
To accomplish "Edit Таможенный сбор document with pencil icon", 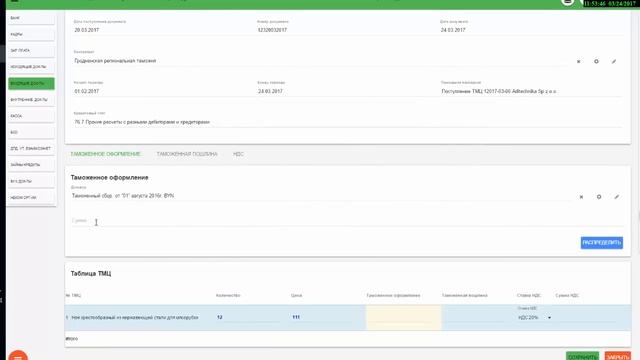I will click(x=616, y=197).
